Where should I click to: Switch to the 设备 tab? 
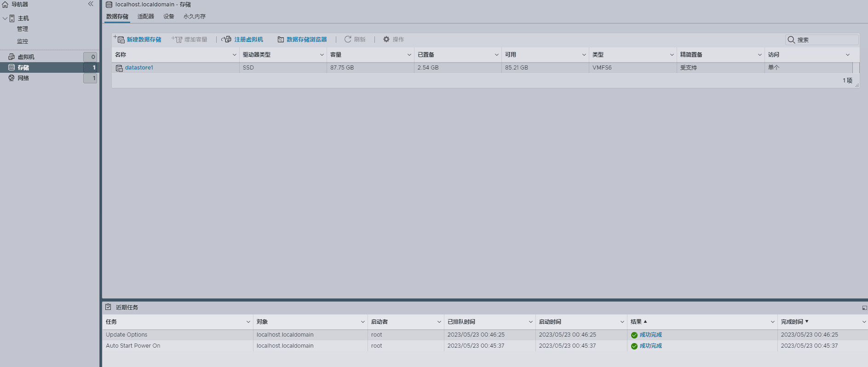(x=169, y=17)
